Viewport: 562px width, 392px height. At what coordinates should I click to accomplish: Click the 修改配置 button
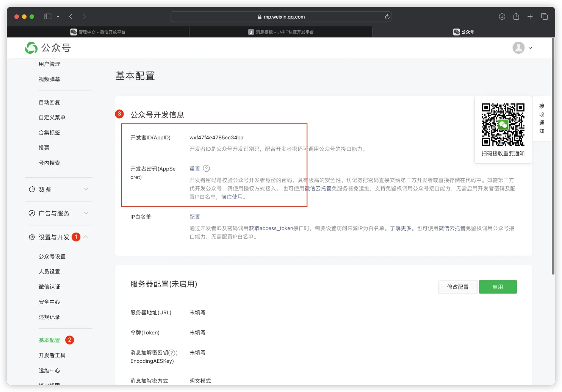tap(457, 287)
